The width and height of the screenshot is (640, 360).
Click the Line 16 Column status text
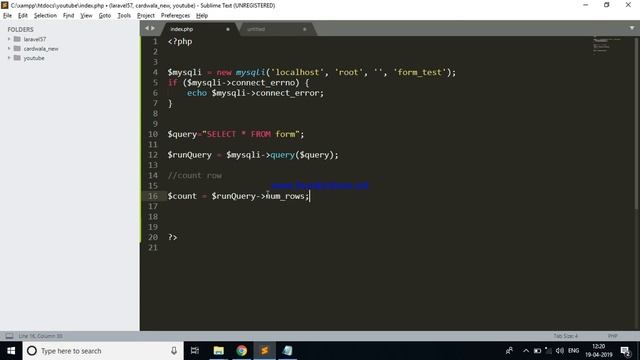click(40, 336)
